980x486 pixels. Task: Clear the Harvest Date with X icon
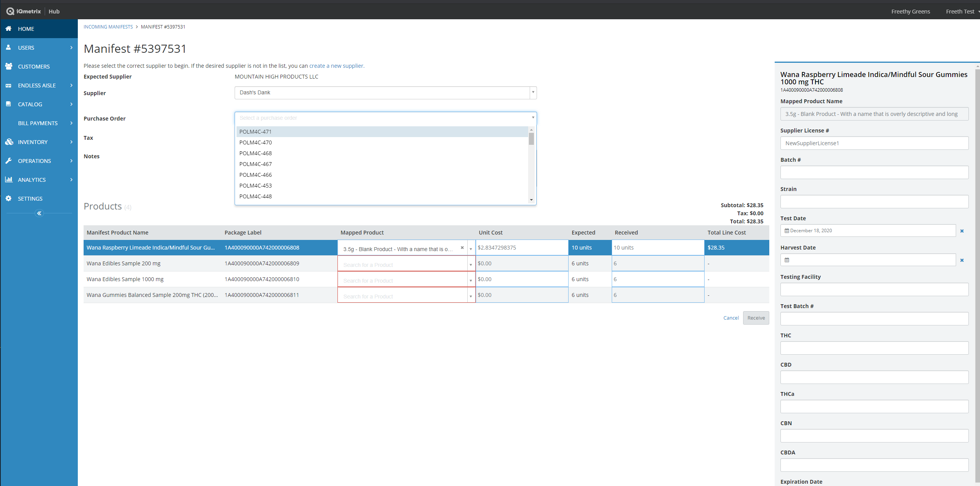click(962, 260)
